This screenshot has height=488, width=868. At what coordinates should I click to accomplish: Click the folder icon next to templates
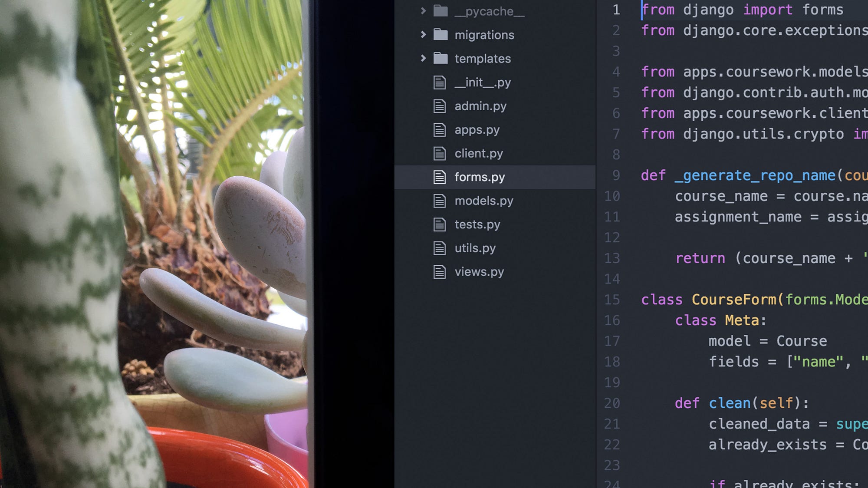441,58
